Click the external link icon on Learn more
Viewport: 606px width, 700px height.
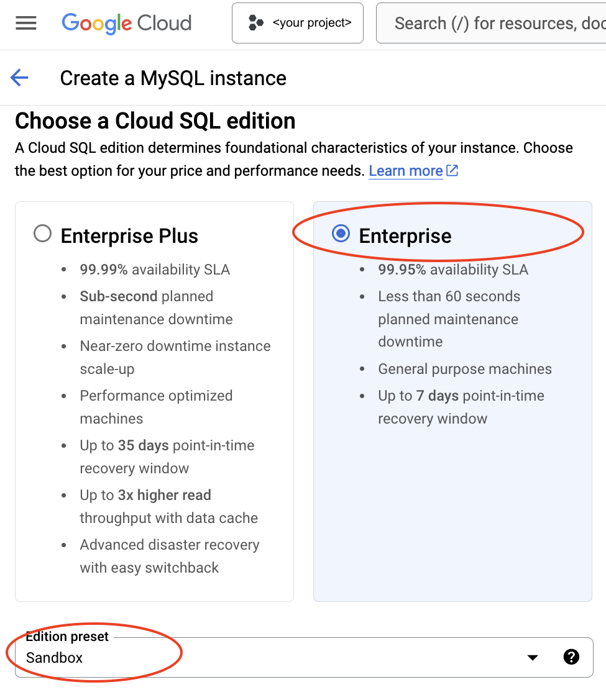(452, 170)
